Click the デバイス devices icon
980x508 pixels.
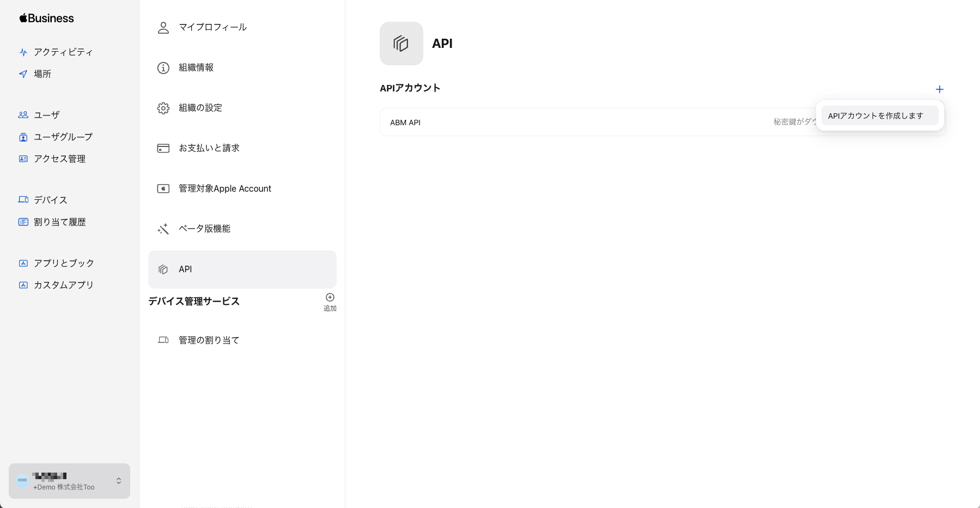[x=23, y=200]
